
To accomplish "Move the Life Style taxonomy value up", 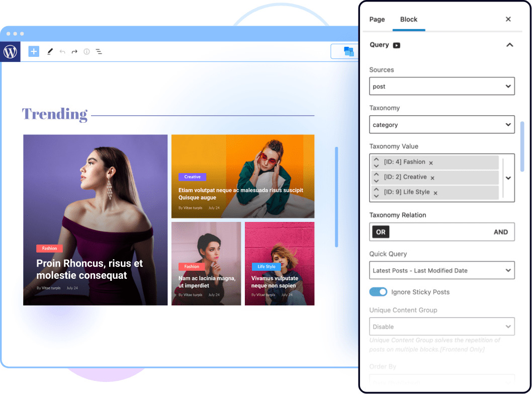I will (376, 189).
